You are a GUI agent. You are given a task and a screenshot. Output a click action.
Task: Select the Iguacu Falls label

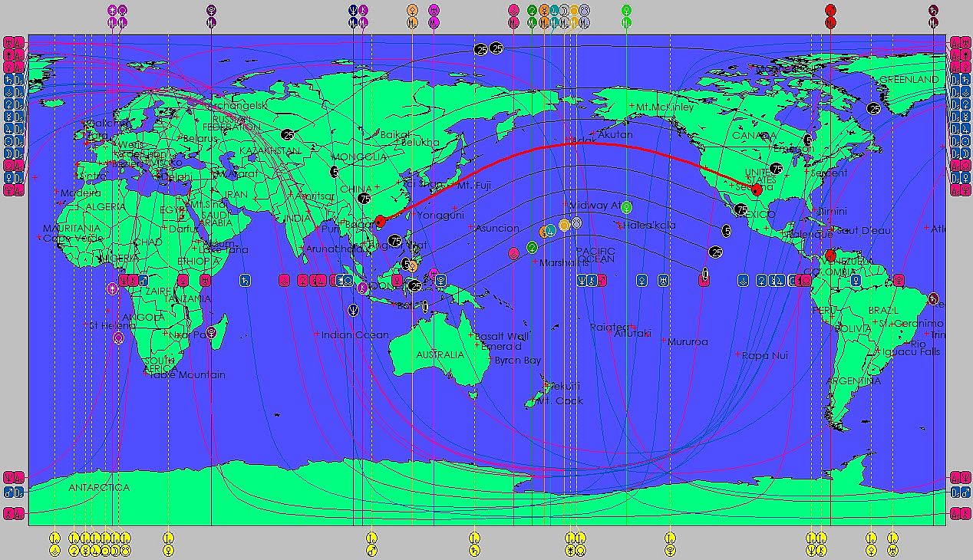911,351
